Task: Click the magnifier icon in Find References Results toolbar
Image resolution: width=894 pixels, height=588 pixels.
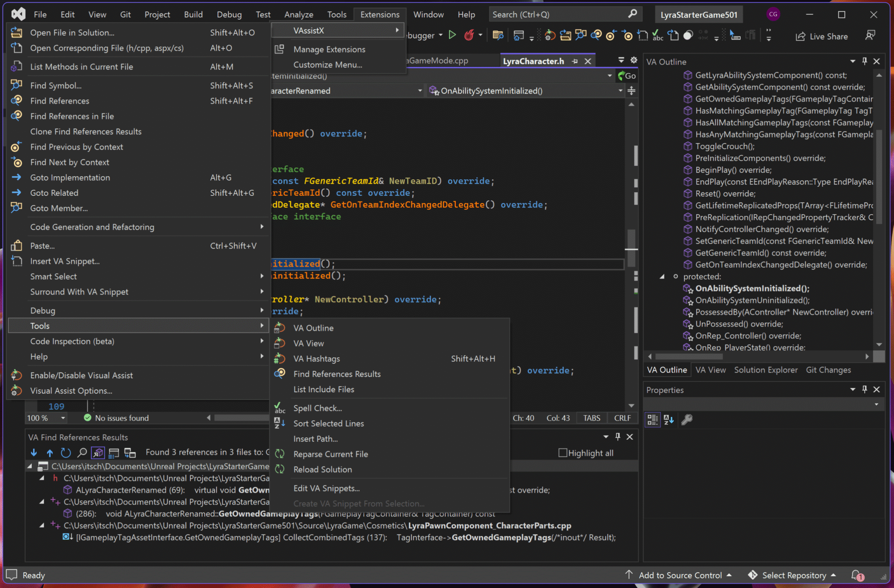Action: point(82,452)
